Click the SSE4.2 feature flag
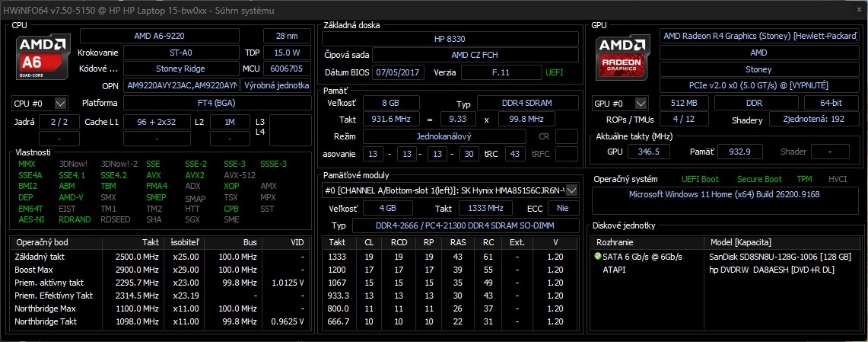This screenshot has width=868, height=342. click(113, 175)
